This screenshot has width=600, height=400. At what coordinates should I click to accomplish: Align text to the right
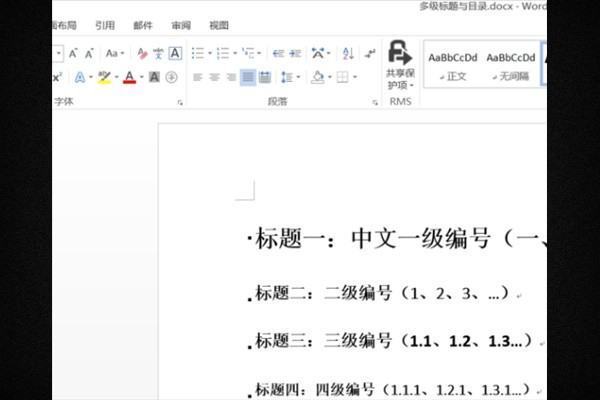tap(231, 78)
